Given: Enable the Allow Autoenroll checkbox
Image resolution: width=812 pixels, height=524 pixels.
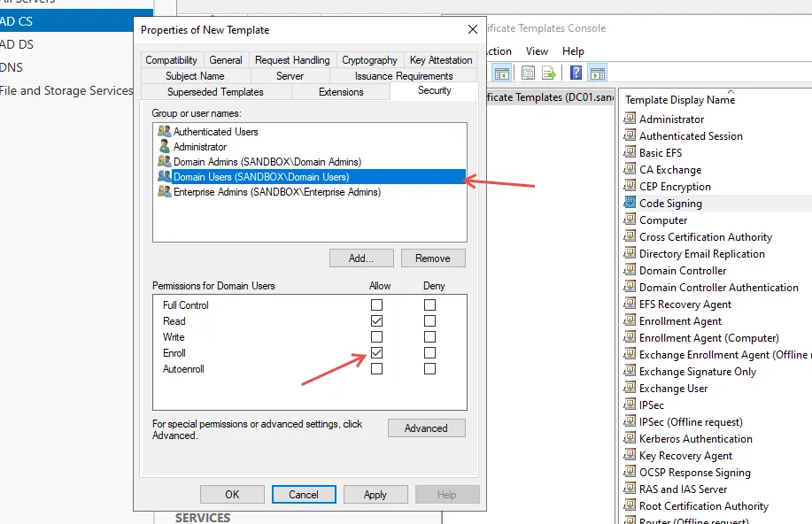Looking at the screenshot, I should [x=377, y=369].
